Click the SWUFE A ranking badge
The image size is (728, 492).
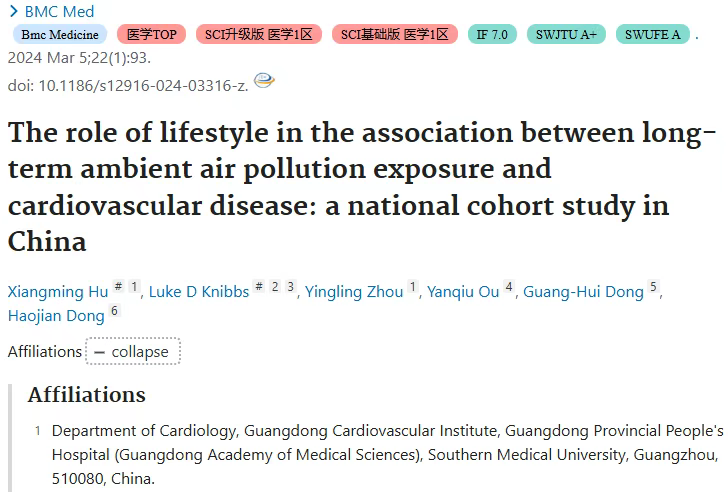tap(652, 34)
